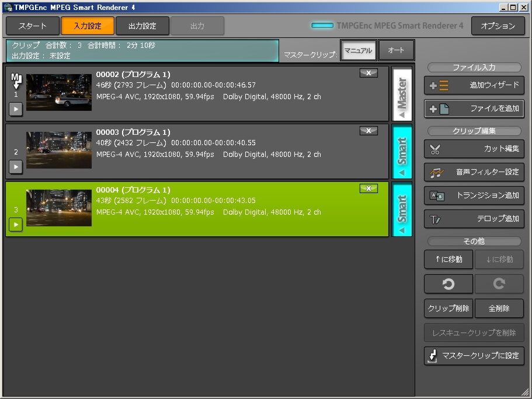532x399 pixels.
Task: Set master clip mode to マニュアル
Action: click(x=358, y=51)
